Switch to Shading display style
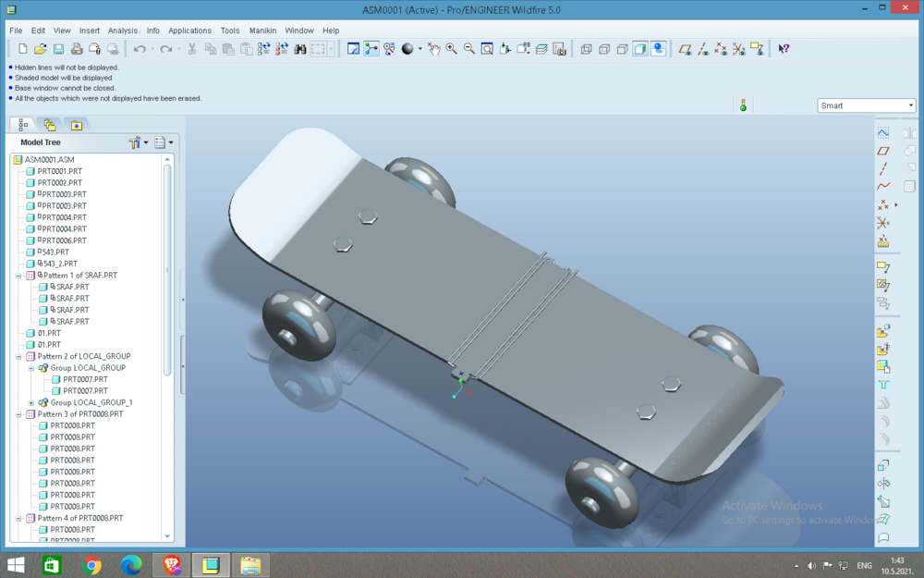Viewport: 924px width, 578px height. (x=640, y=49)
